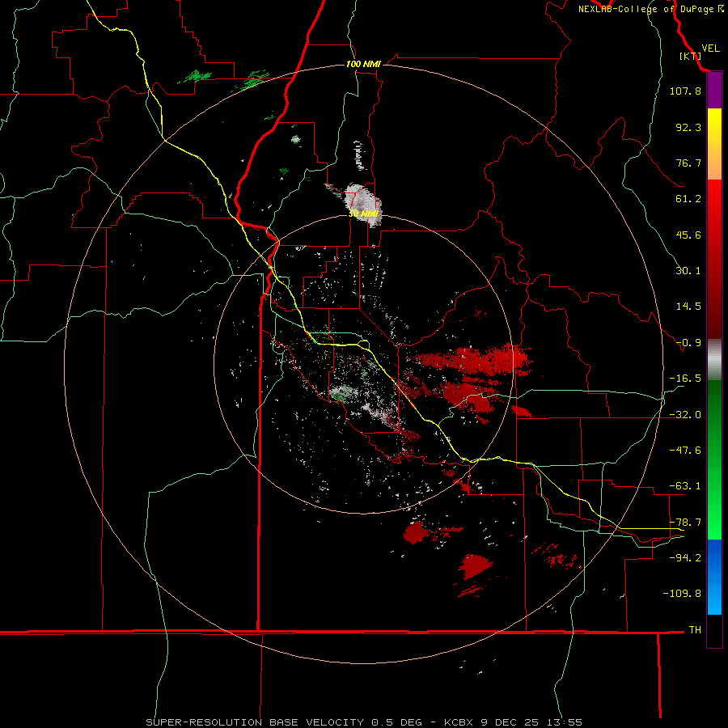Click the 14.5 legend value

[x=688, y=307]
